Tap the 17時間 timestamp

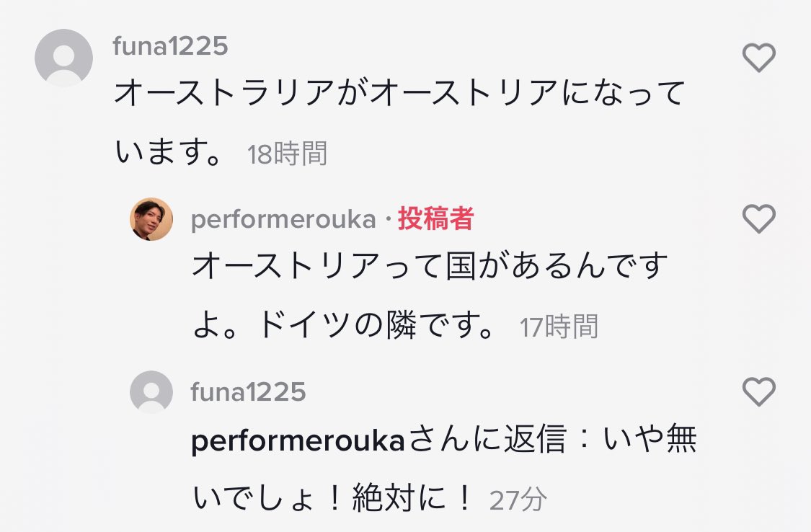(x=559, y=327)
